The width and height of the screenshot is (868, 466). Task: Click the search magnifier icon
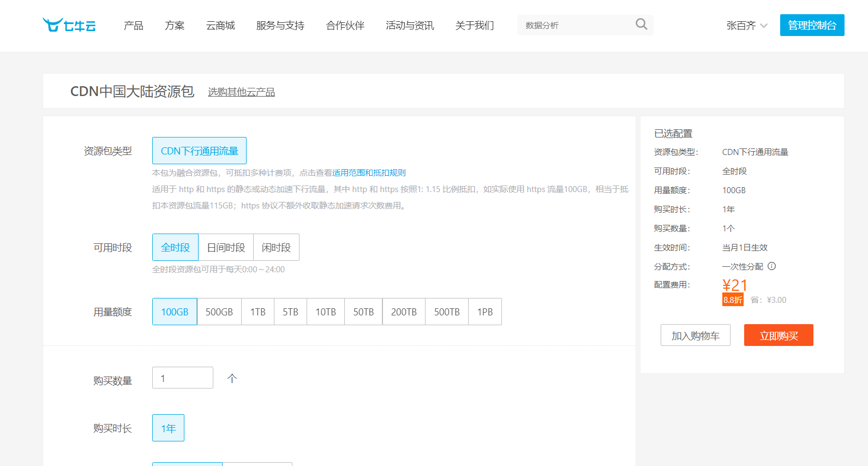(641, 25)
